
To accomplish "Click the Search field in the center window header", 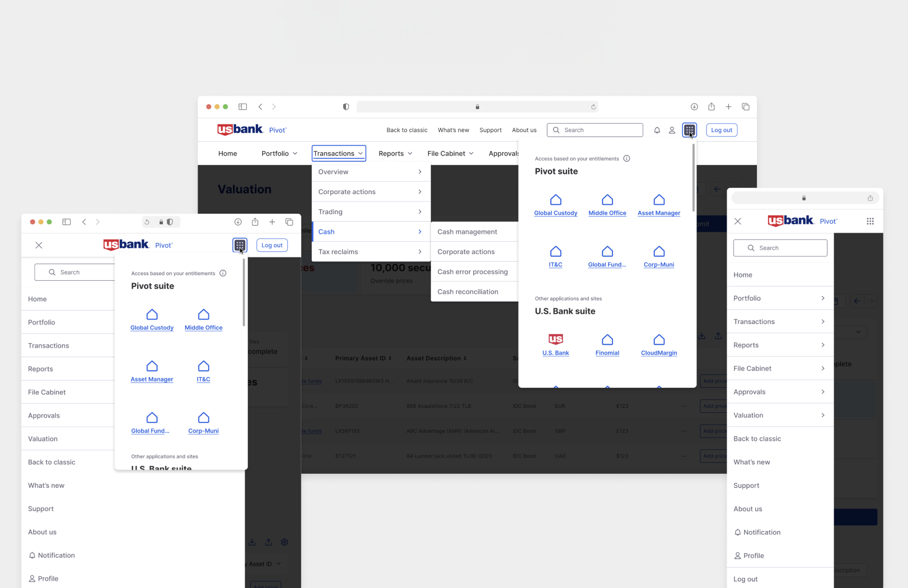I will coord(595,130).
